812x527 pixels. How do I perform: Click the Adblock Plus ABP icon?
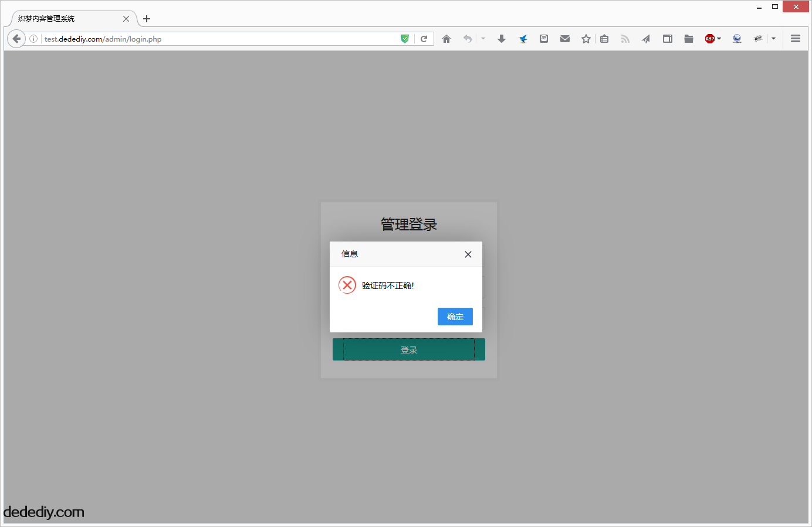pyautogui.click(x=709, y=39)
